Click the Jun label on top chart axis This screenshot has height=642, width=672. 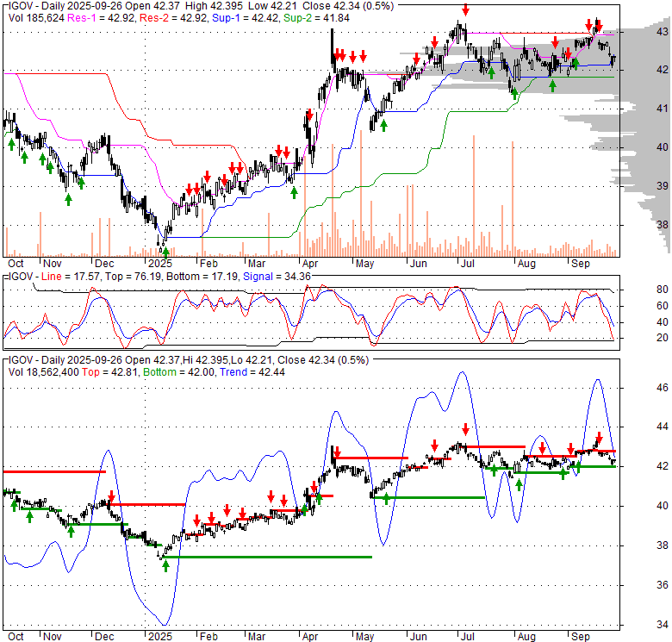[419, 264]
